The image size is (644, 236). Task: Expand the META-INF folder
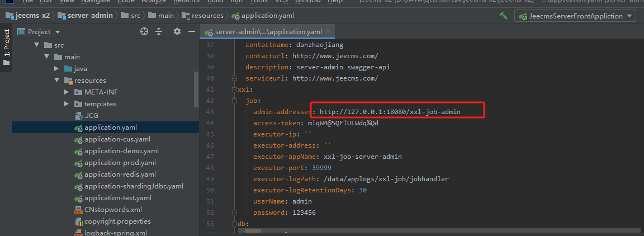[x=67, y=92]
